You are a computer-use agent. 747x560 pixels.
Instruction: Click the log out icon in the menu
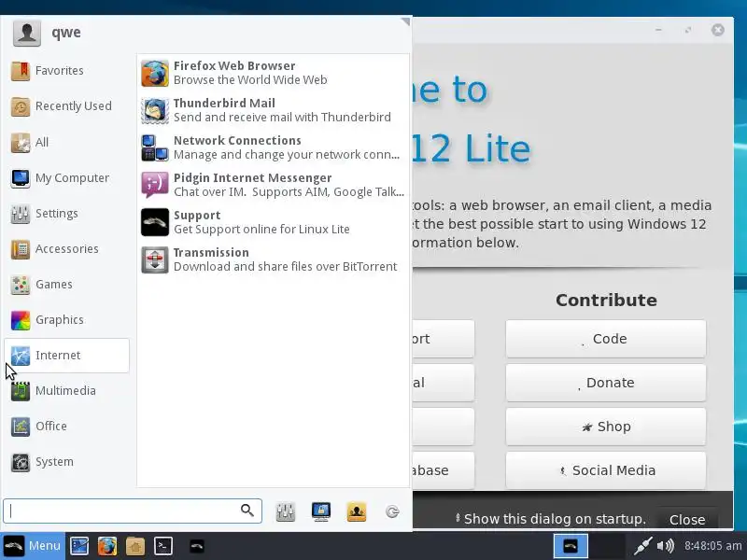click(392, 511)
